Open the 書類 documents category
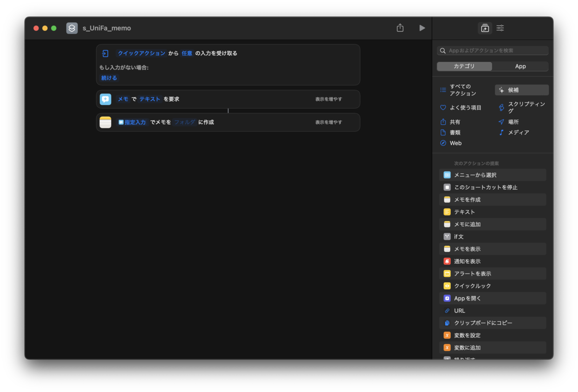This screenshot has width=578, height=392. 450,132
